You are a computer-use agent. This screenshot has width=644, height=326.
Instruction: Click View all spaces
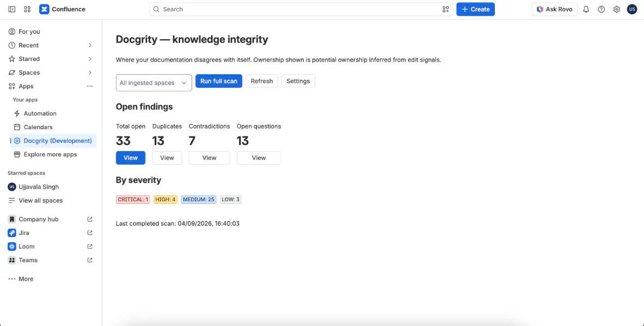click(41, 201)
